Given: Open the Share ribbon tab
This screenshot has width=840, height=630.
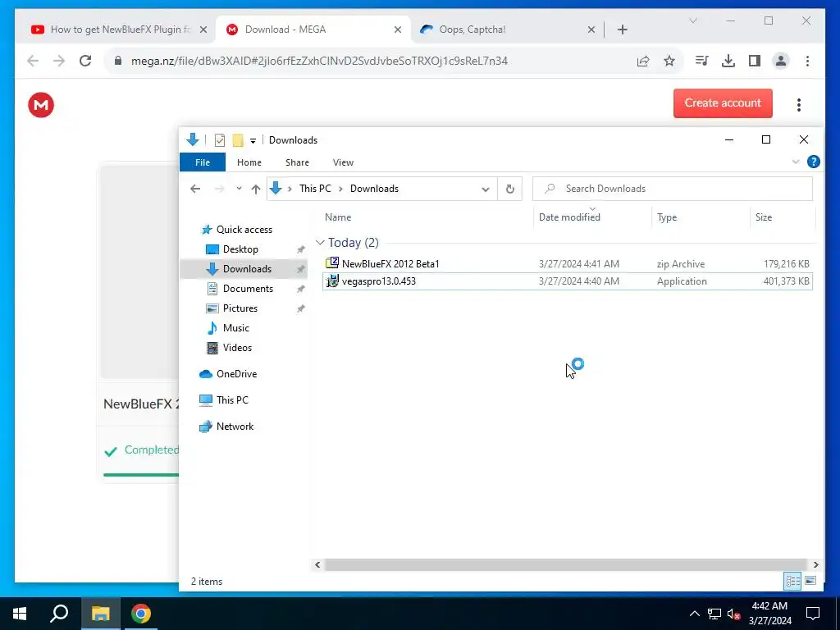Looking at the screenshot, I should pos(297,162).
